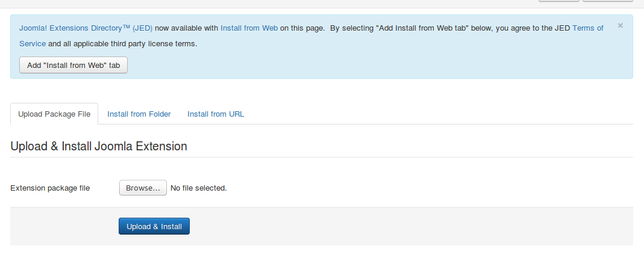This screenshot has width=644, height=261.
Task: Click Browse... to choose a package file
Action: pyautogui.click(x=143, y=188)
